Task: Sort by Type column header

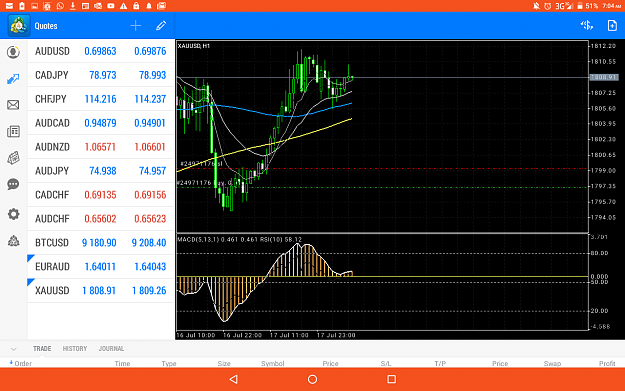Action: [x=169, y=363]
